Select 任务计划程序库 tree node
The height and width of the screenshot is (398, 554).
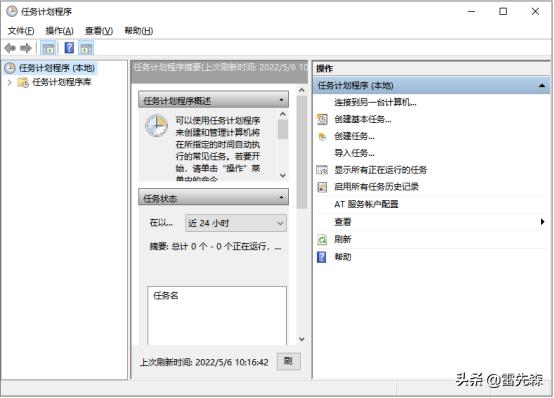62,83
